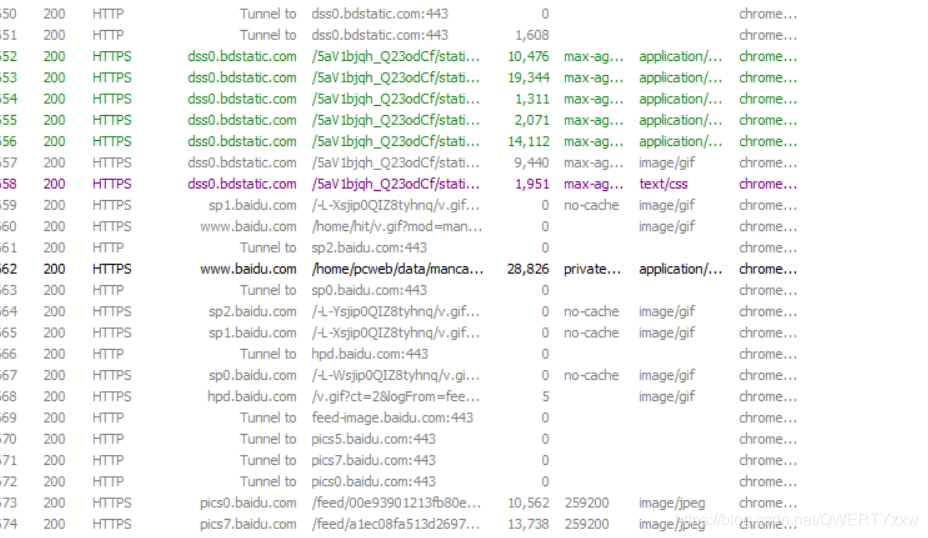Click no-cache in the sp2.baidu.com row
Viewport: 928px width, 538px height.
(591, 312)
